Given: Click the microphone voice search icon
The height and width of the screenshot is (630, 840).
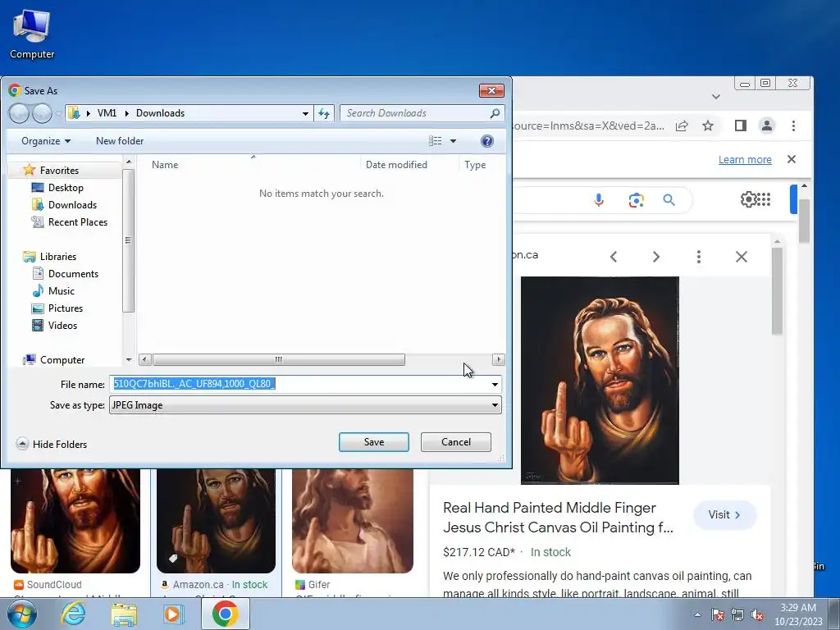Looking at the screenshot, I should click(599, 200).
